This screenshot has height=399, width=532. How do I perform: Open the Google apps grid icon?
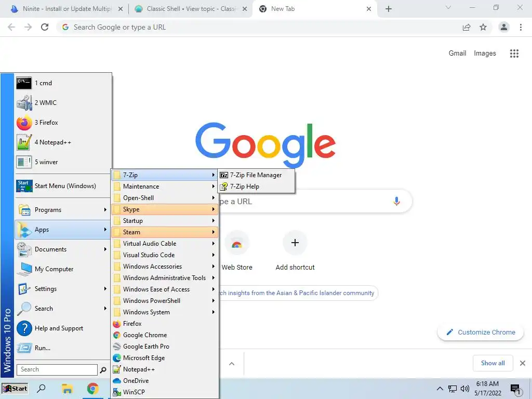tap(514, 54)
